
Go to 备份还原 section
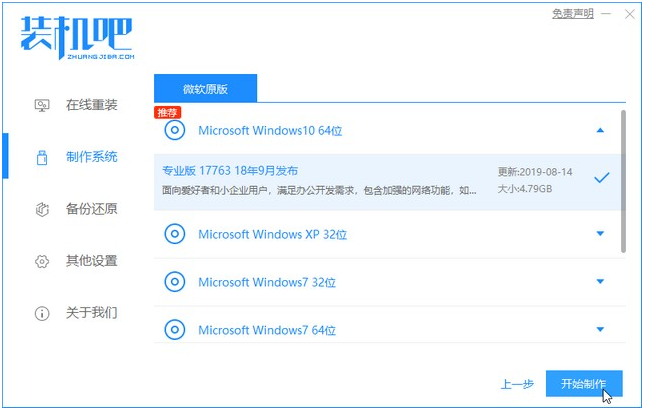pos(91,209)
